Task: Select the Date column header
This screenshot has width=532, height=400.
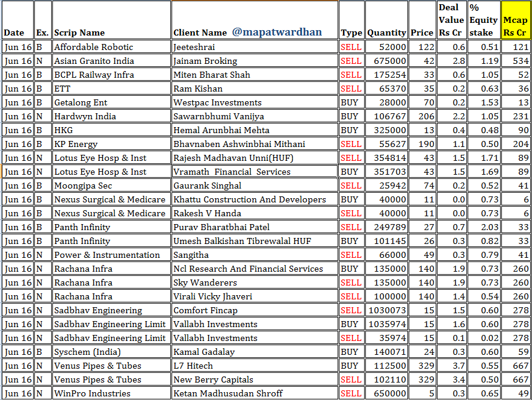Action: point(15,33)
